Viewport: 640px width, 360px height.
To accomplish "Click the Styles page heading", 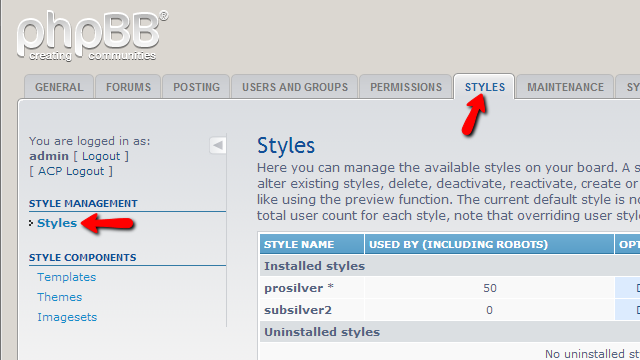I will pos(286,146).
